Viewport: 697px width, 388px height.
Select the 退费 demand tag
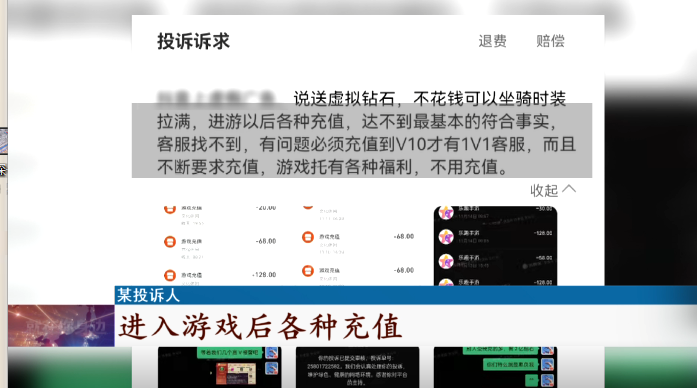[x=493, y=41]
